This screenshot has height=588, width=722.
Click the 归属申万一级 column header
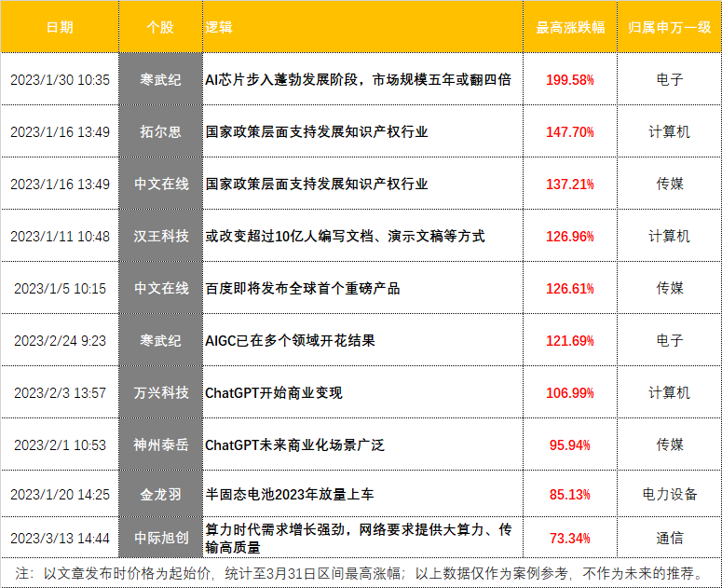coord(670,27)
